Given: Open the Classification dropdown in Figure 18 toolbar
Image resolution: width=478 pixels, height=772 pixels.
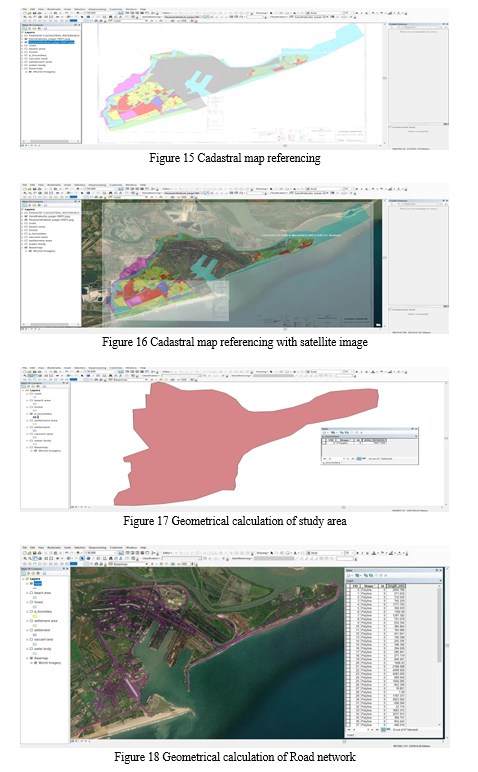Looking at the screenshot, I should tap(151, 558).
